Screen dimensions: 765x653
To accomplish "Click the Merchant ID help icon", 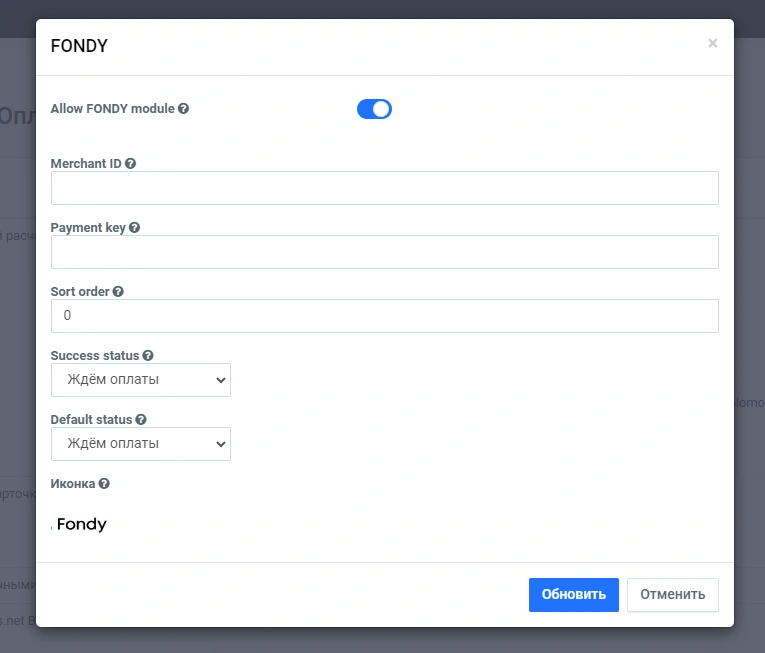I will tap(130, 163).
